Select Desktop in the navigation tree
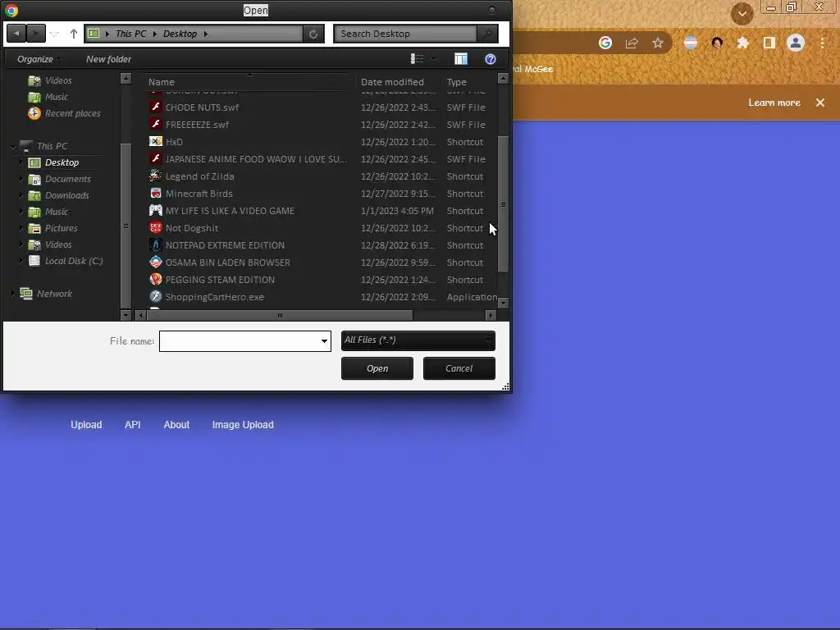The height and width of the screenshot is (630, 840). click(62, 162)
